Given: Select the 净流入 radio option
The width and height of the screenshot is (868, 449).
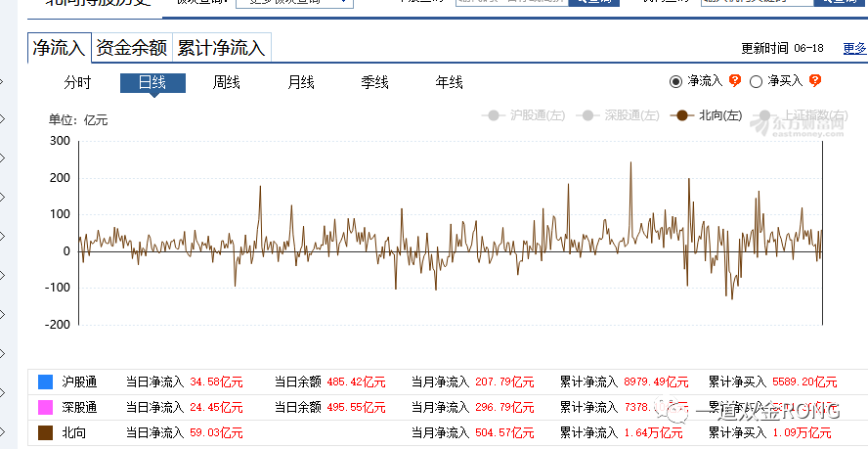Looking at the screenshot, I should point(675,82).
